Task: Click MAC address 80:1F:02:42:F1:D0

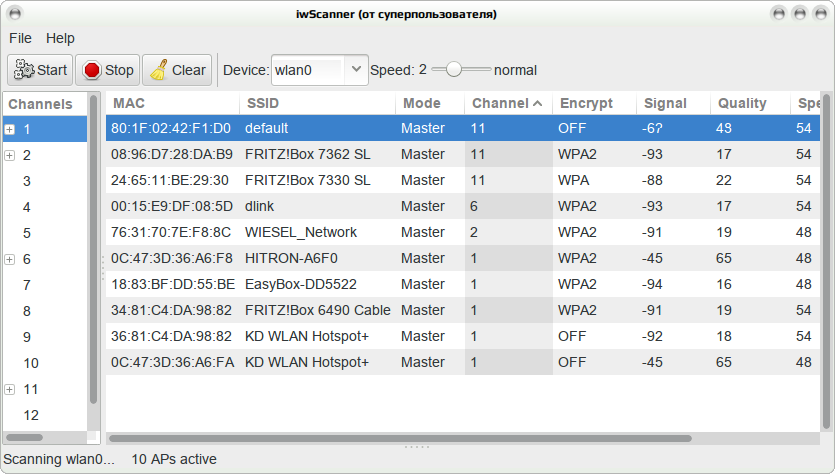Action: (x=170, y=128)
